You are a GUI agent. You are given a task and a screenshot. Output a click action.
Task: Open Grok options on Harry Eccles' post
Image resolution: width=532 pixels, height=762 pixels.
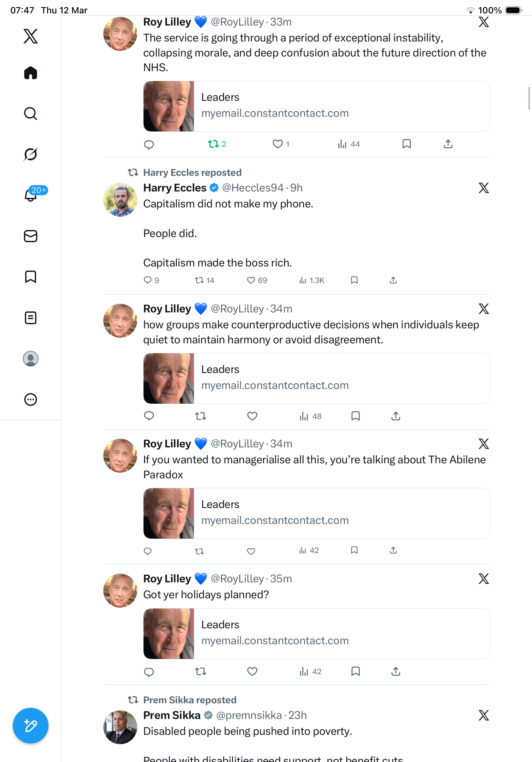coord(484,188)
